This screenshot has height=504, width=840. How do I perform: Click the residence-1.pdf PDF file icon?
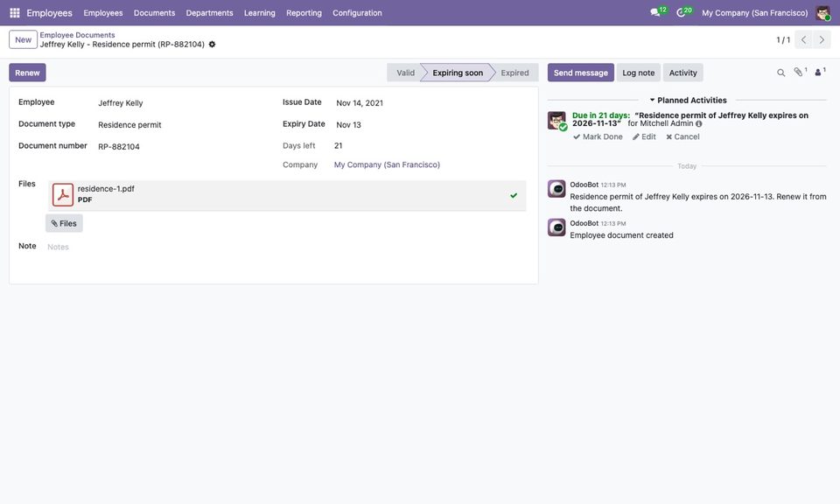(x=63, y=195)
